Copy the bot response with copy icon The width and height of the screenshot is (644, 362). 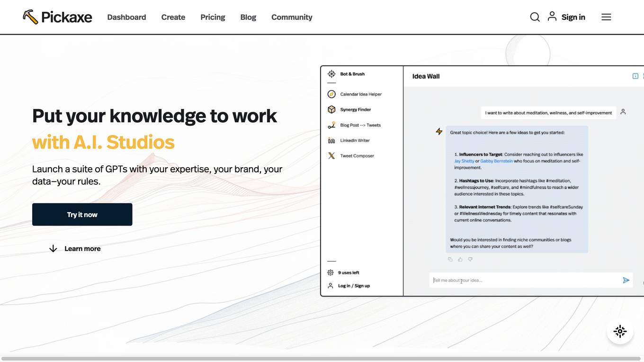[450, 259]
